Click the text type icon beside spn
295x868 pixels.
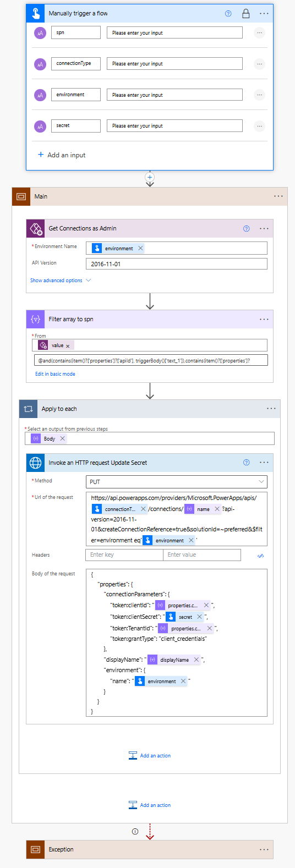40,33
